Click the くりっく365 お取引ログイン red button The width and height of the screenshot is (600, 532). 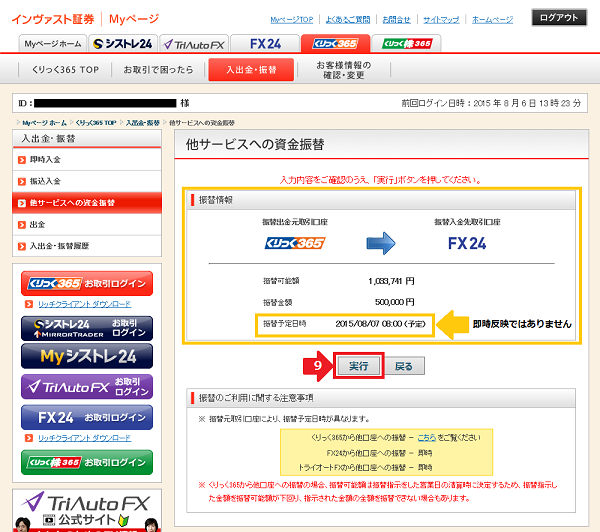click(x=87, y=284)
